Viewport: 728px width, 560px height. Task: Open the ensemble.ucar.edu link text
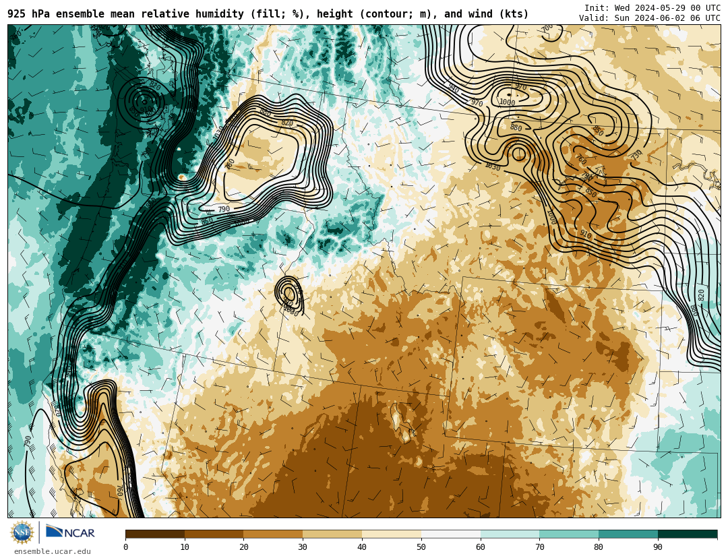click(53, 552)
